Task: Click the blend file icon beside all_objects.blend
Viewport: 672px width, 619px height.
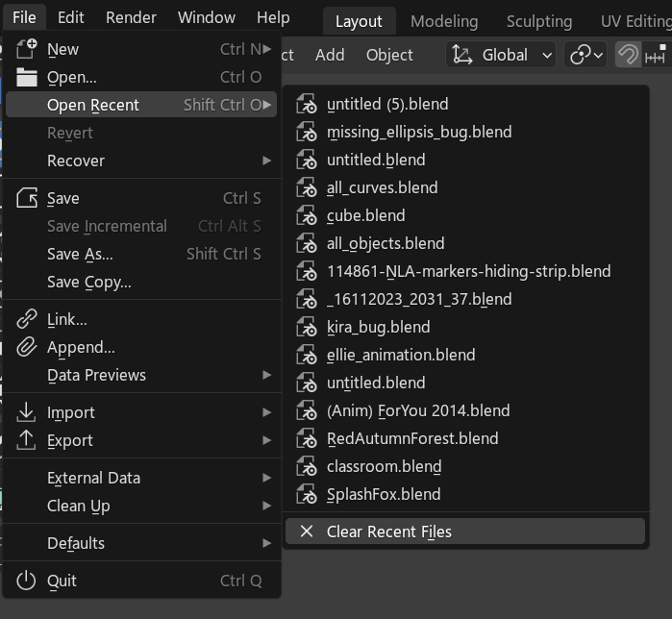Action: [x=307, y=243]
